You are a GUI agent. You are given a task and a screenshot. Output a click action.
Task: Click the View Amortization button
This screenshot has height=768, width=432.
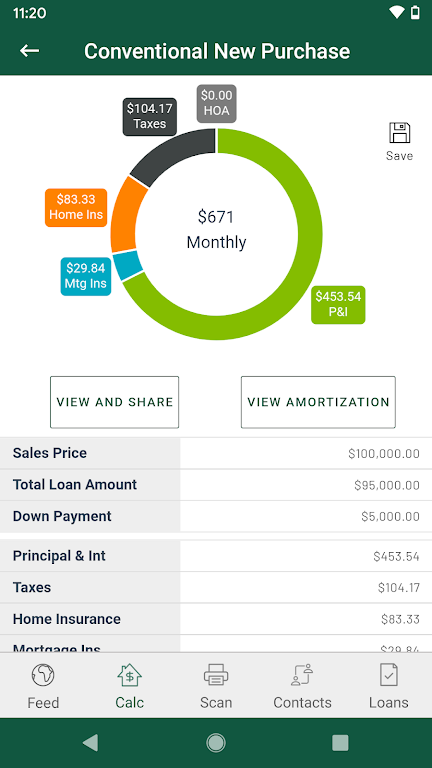pyautogui.click(x=318, y=402)
